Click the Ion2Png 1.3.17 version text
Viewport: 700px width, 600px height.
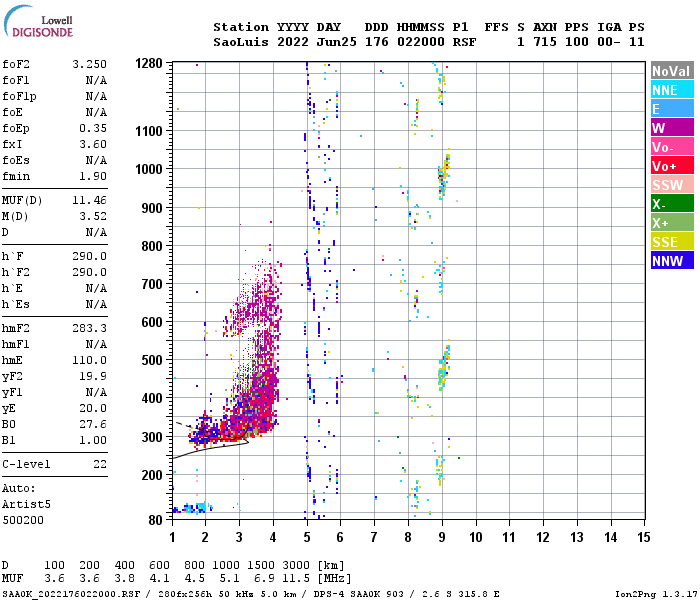pos(656,594)
